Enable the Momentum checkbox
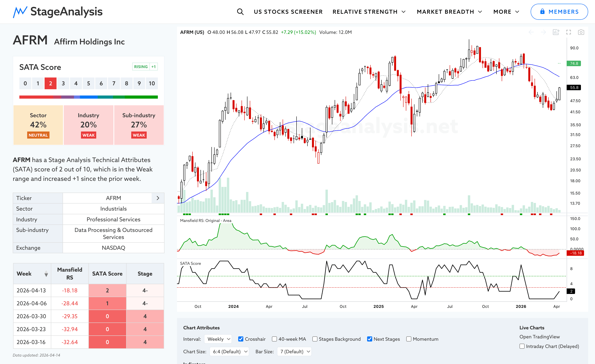 point(409,339)
